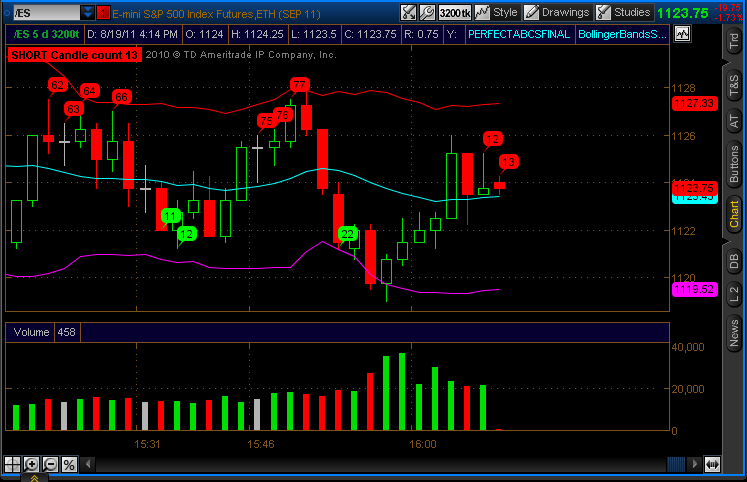Click the red "1" link indicator box
The image size is (747, 482).
[x=103, y=13]
